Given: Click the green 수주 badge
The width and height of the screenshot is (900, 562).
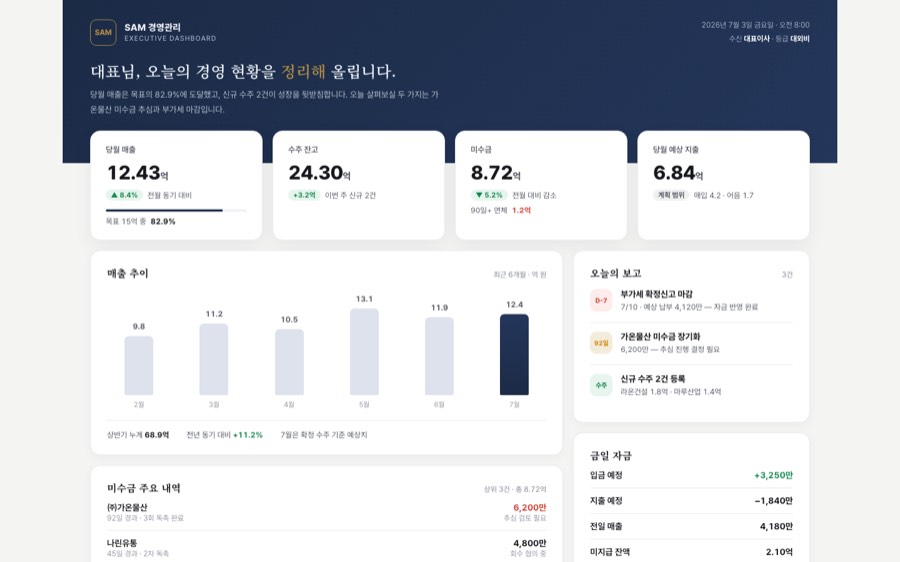Looking at the screenshot, I should coord(601,385).
